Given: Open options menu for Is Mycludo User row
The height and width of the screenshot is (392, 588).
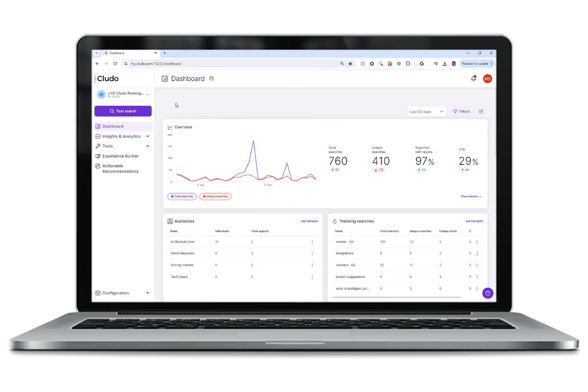Looking at the screenshot, I should (x=312, y=242).
